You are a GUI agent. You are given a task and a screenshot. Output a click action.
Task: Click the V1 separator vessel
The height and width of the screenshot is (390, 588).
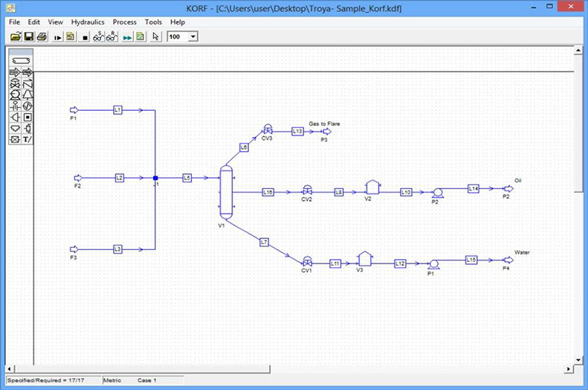pos(226,192)
